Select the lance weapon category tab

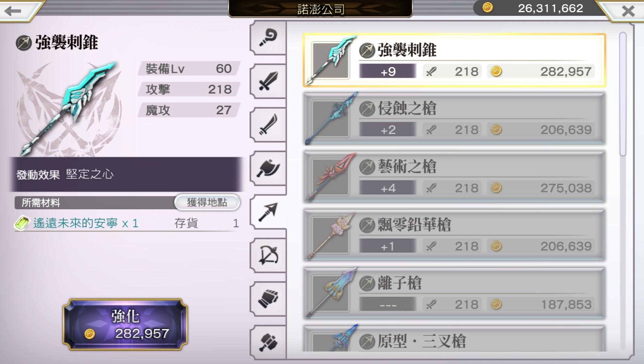268,212
